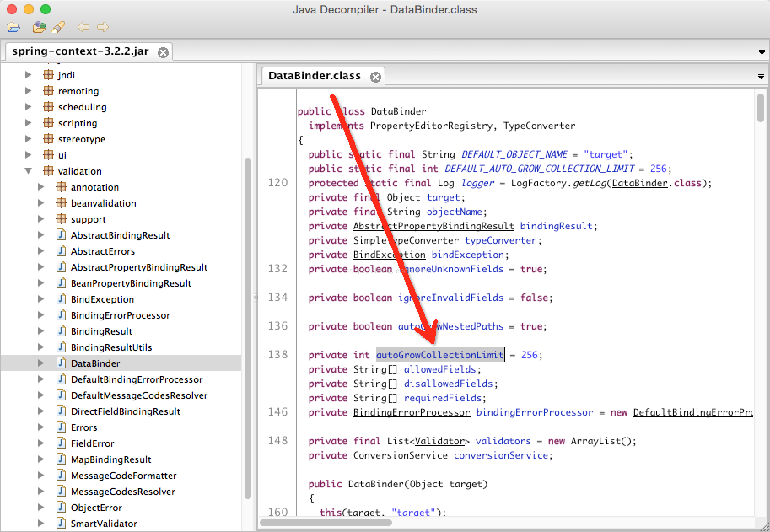Follow the BindingErrorProcessor type link in code
The image size is (770, 532).
pyautogui.click(x=412, y=412)
